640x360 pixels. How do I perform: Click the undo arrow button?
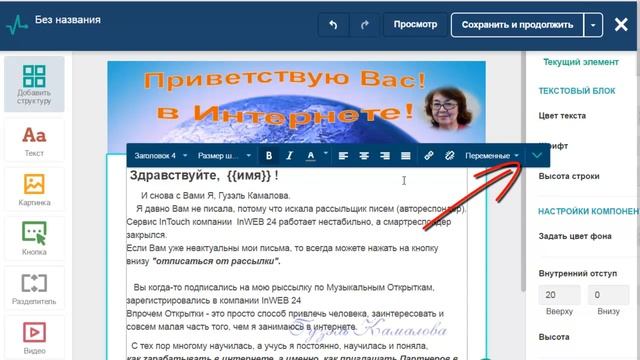(333, 25)
